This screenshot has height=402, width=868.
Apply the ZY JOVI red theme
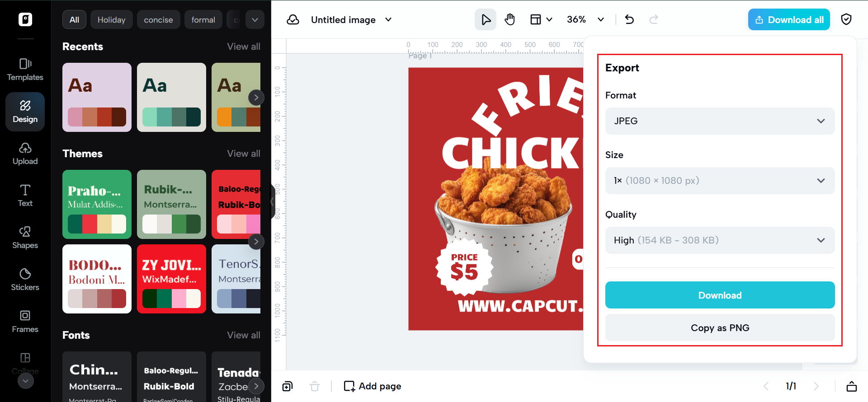click(171, 279)
